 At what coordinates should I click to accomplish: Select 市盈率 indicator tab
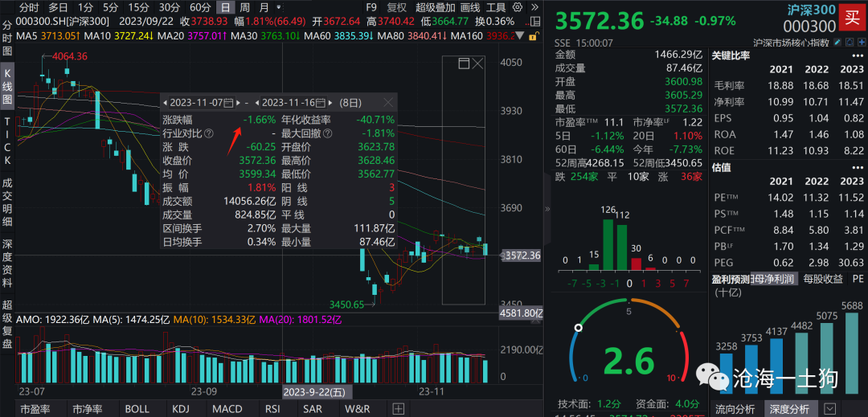click(x=35, y=409)
